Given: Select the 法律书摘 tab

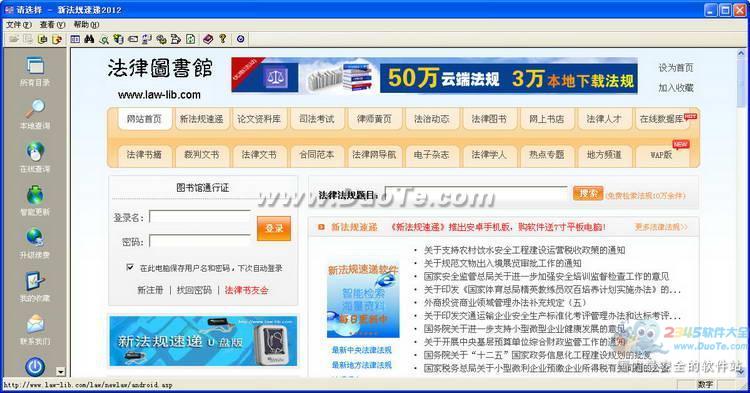Looking at the screenshot, I should 144,155.
